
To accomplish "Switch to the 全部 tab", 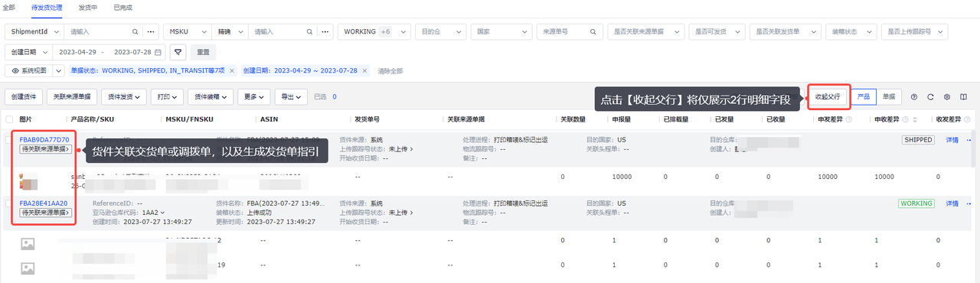I will 9,7.
